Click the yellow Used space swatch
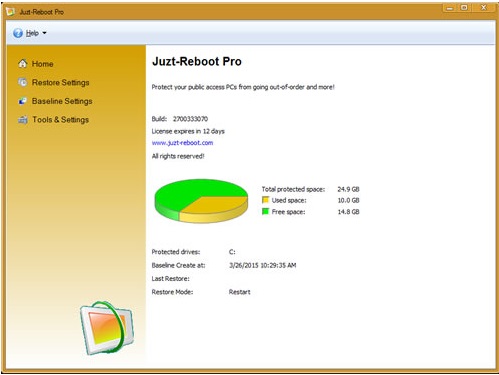 (265, 200)
